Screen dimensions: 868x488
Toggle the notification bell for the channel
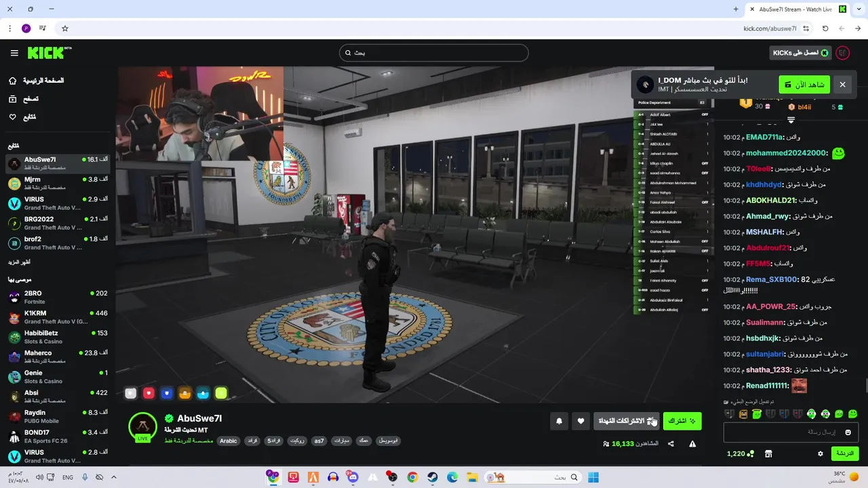click(559, 421)
